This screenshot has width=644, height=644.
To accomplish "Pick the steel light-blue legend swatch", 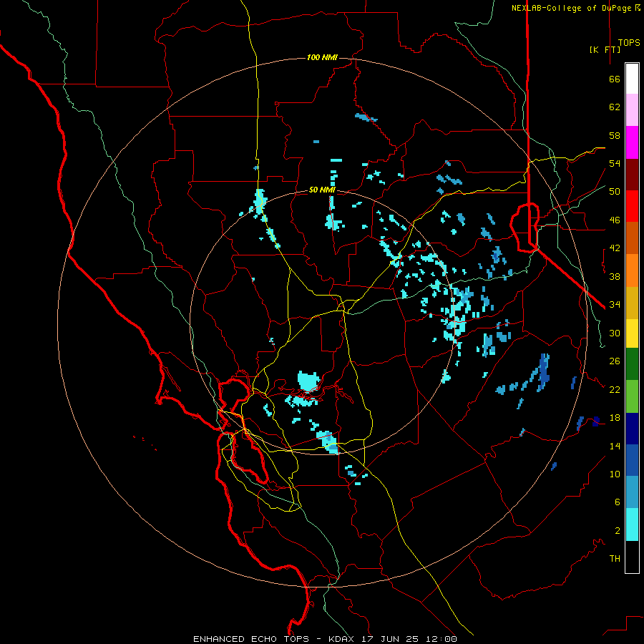I will (x=632, y=492).
